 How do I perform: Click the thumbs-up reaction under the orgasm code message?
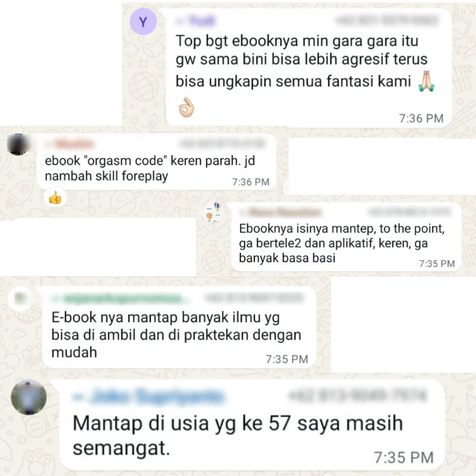(x=55, y=198)
